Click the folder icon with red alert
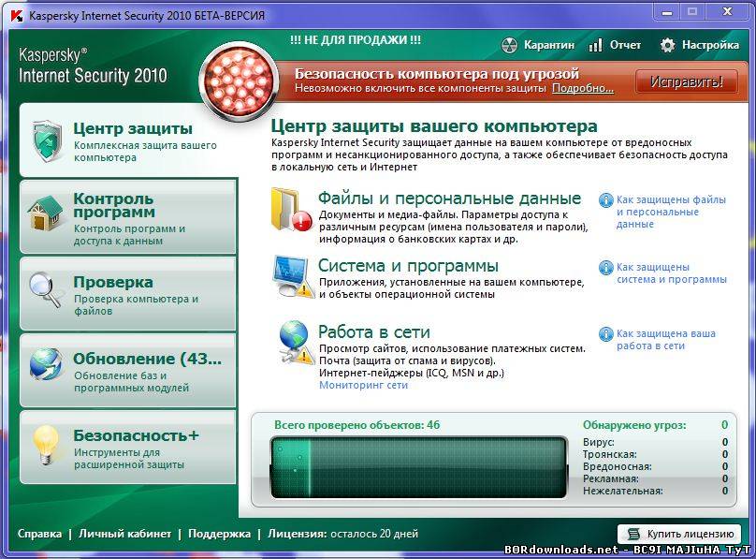Screen dimensions: 756x559 pos(291,210)
